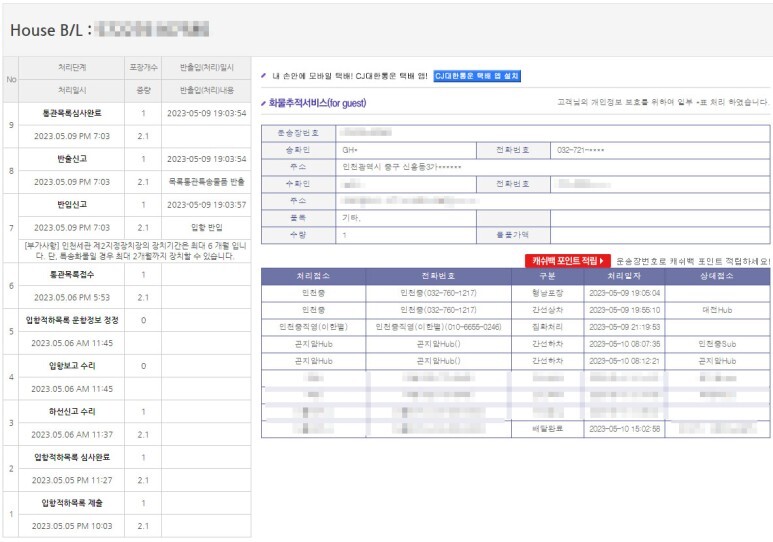
Task: Click the 대전Hub destination cell
Action: coord(717,310)
